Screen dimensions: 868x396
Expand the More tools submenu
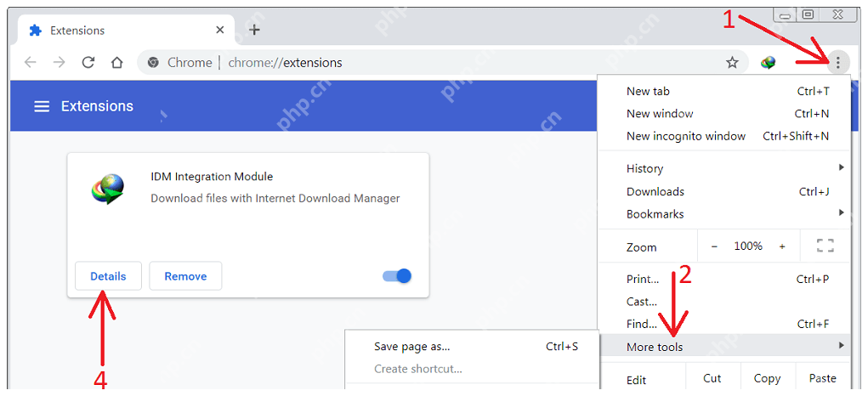click(724, 347)
